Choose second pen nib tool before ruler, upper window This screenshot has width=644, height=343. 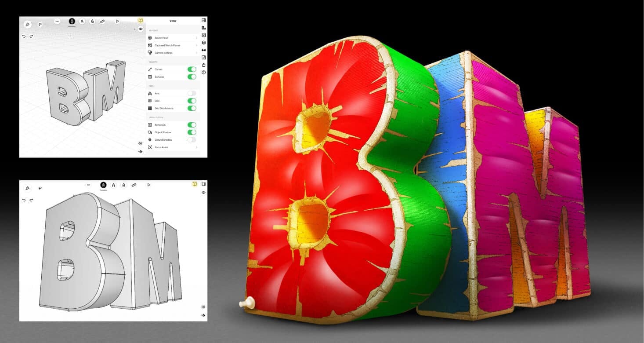coord(92,21)
